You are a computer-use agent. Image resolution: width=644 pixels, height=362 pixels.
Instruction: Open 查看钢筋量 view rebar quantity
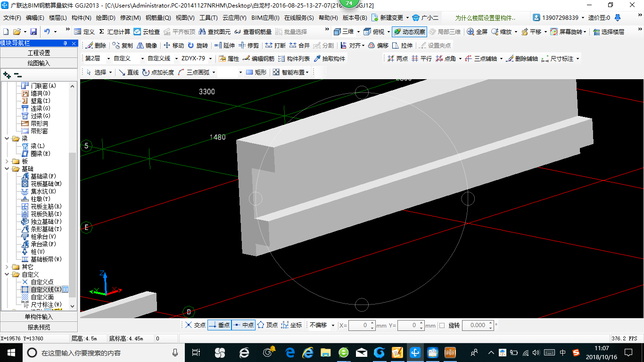tap(253, 32)
